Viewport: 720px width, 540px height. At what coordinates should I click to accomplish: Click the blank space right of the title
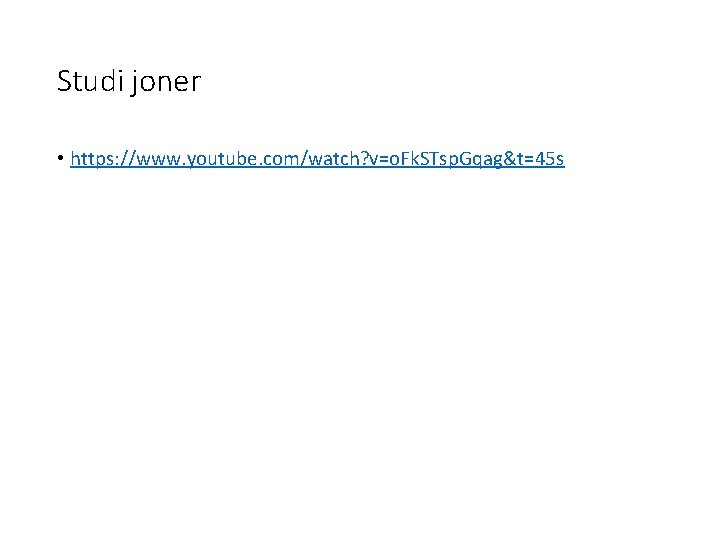(x=450, y=82)
